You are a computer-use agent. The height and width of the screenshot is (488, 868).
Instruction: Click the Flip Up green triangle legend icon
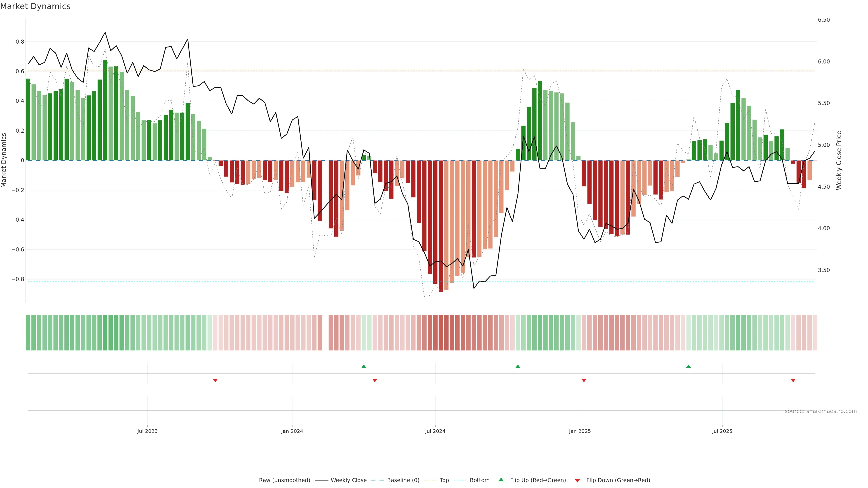[x=501, y=480]
